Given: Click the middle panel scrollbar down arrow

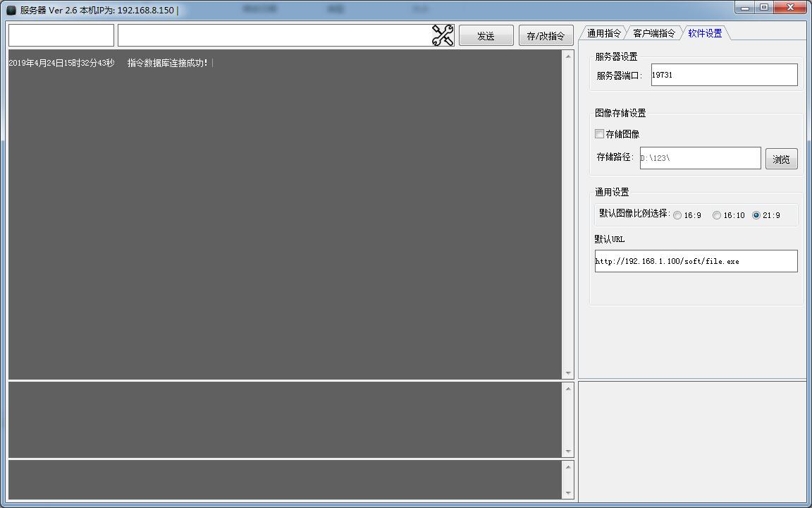Looking at the screenshot, I should [x=568, y=452].
